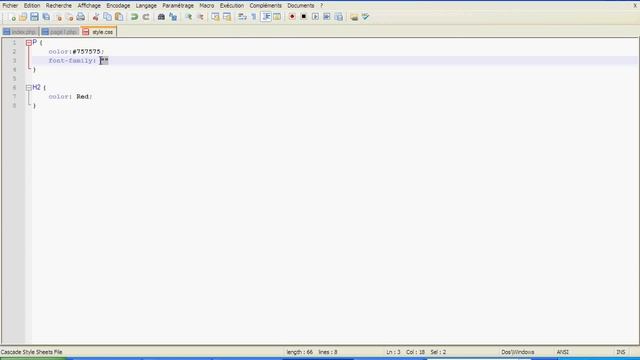This screenshot has width=640, height=360.
Task: Click 'Sel : 2' in status bar
Action: pyautogui.click(x=438, y=352)
